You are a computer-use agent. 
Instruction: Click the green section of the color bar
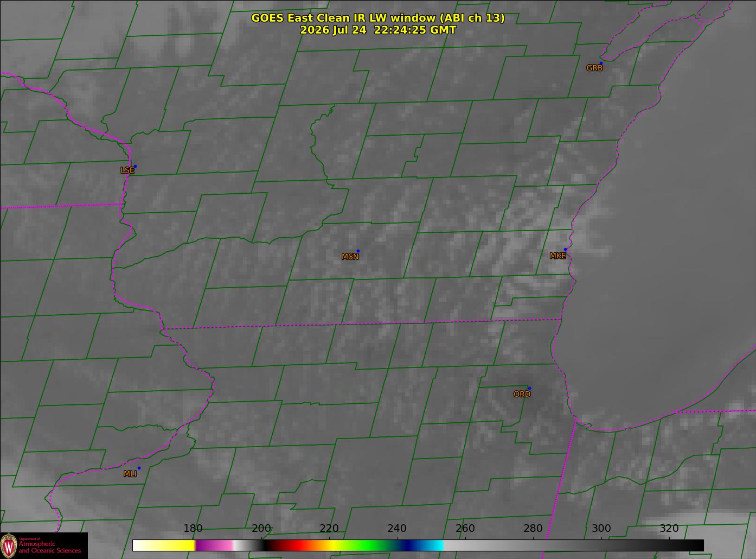pyautogui.click(x=369, y=545)
